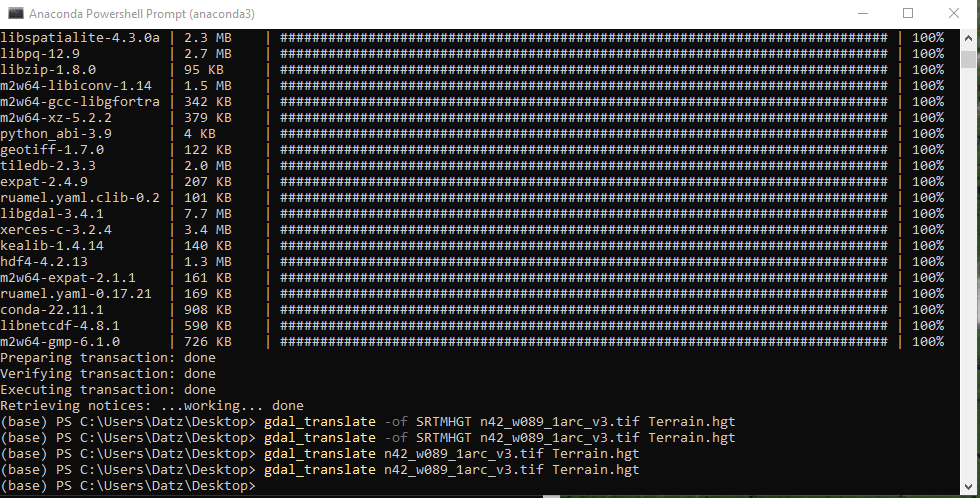Click the 'Verifying transaction: done' line
Viewport: 980px width, 498px height.
point(108,374)
